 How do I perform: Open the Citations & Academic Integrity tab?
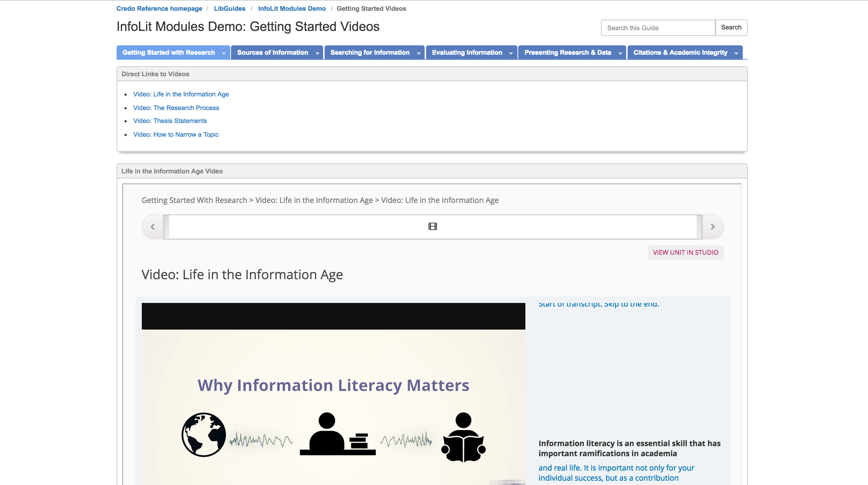[680, 53]
